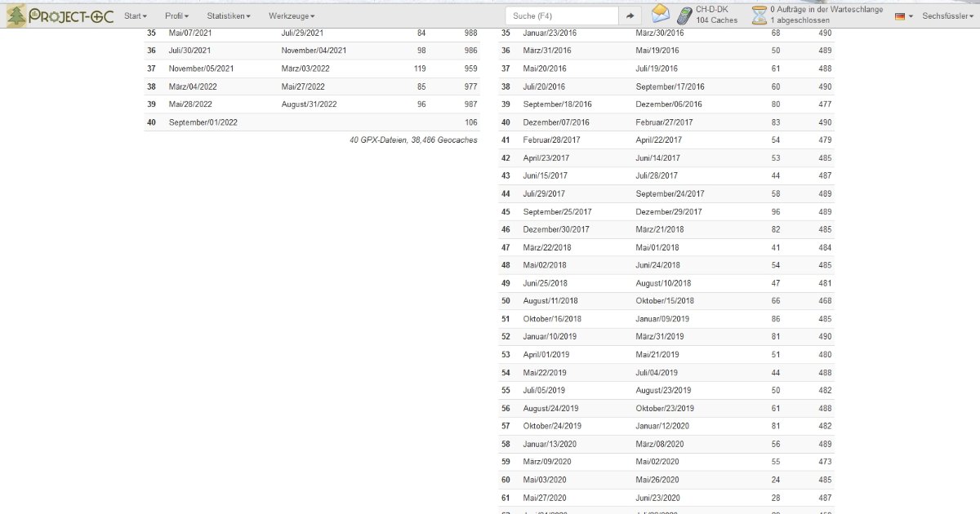Click the count 988
Image resolution: width=980 pixels, height=514 pixels.
click(x=470, y=33)
